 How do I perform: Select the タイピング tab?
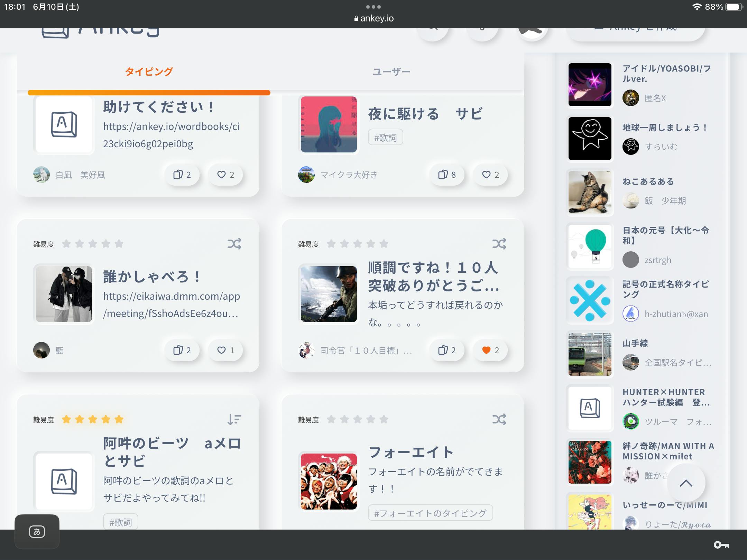pos(149,72)
